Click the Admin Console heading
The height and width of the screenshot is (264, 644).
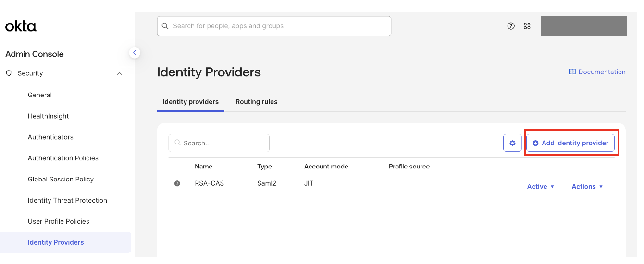pyautogui.click(x=34, y=54)
